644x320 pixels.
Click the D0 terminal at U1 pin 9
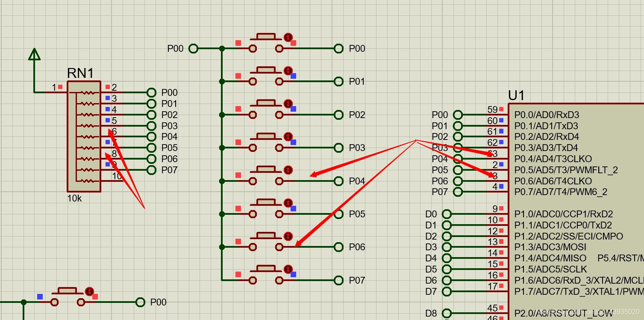tap(447, 214)
